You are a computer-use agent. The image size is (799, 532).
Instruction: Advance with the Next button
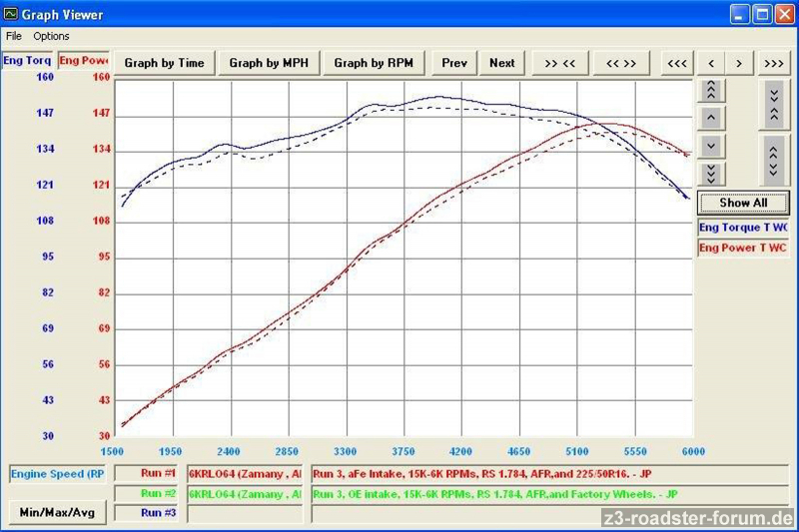point(502,63)
